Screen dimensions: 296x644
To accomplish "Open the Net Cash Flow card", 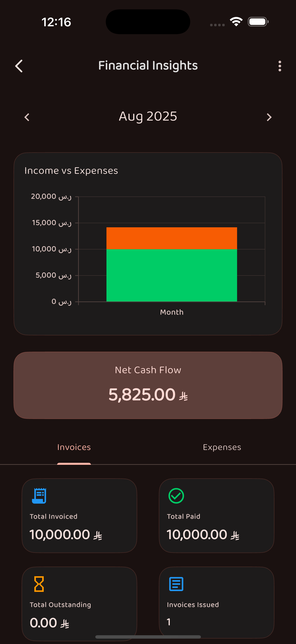I will [x=148, y=385].
